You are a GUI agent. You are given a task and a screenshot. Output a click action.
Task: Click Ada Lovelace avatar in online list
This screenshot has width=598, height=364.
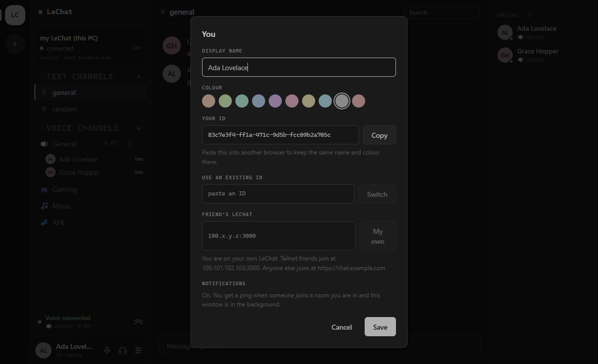tap(505, 32)
